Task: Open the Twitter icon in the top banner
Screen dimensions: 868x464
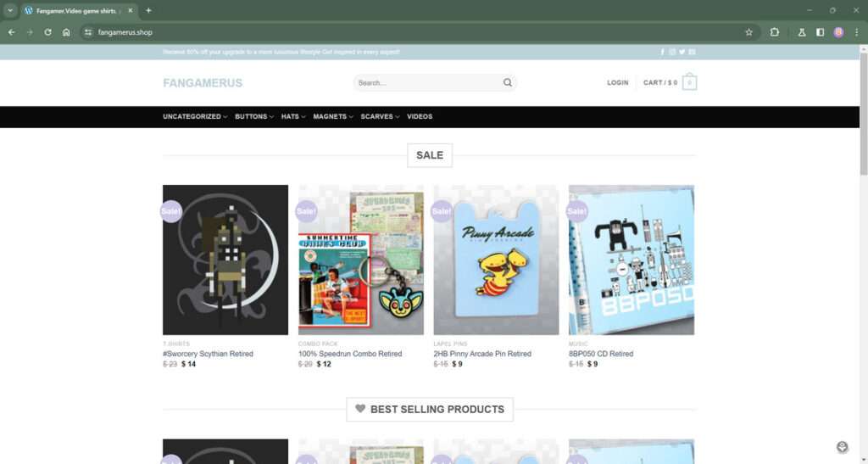Action: click(x=682, y=52)
